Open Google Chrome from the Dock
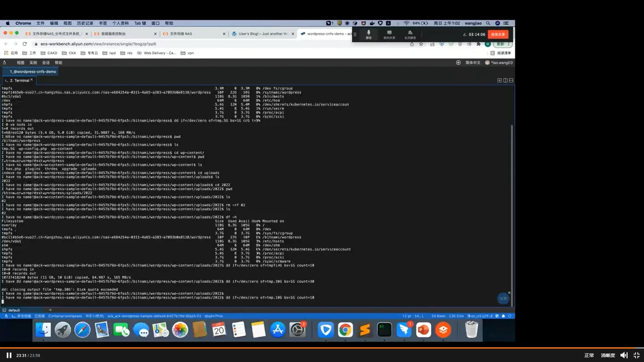Screen dimensions: 644x362 click(x=345, y=330)
